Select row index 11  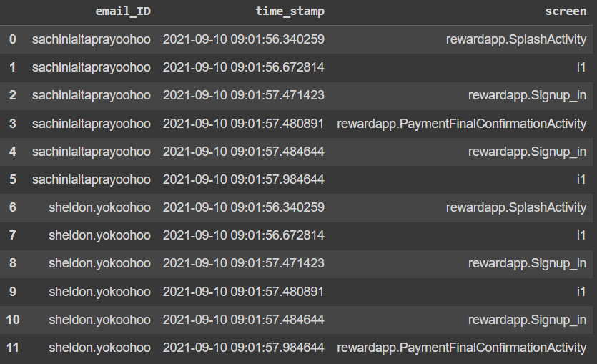coord(13,348)
